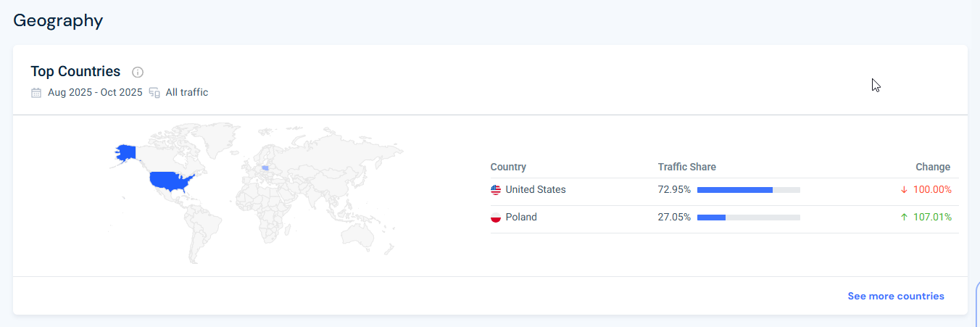Click the Country column header
Screen dimensions: 980x327
[x=508, y=167]
